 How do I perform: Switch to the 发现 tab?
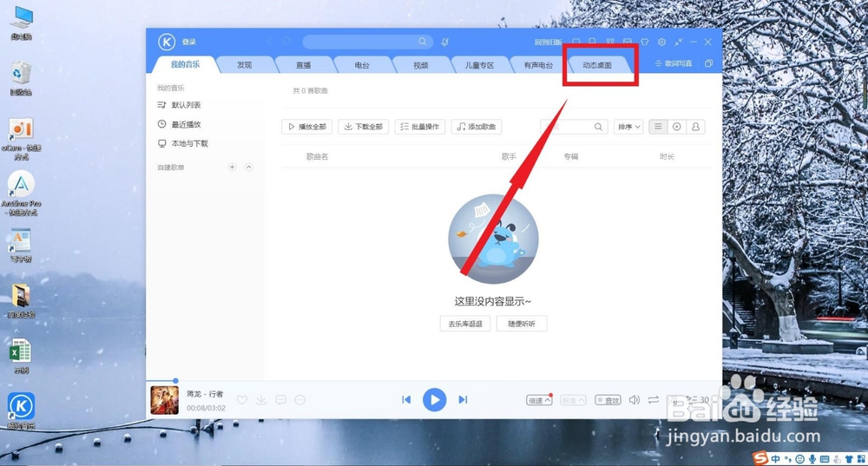[244, 65]
